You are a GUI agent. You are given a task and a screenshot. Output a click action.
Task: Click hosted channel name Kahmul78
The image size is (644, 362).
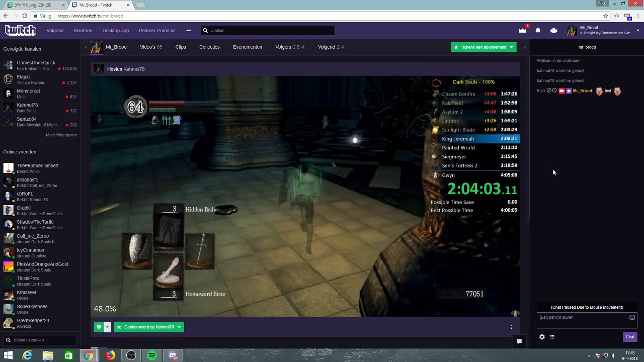click(134, 69)
